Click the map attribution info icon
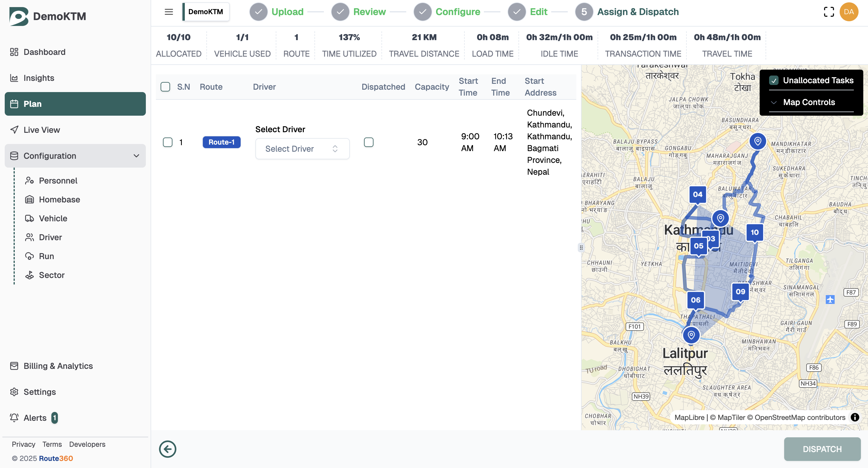Viewport: 868px width, 468px height. click(x=855, y=417)
